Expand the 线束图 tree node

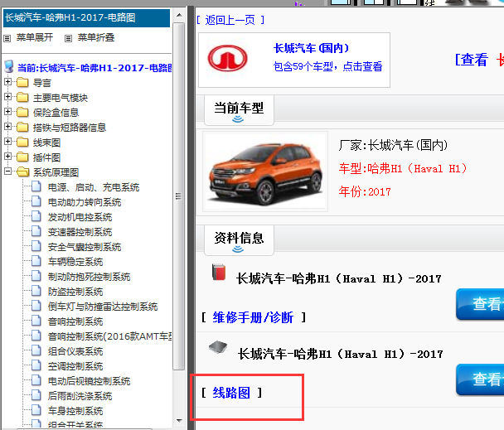(x=7, y=141)
